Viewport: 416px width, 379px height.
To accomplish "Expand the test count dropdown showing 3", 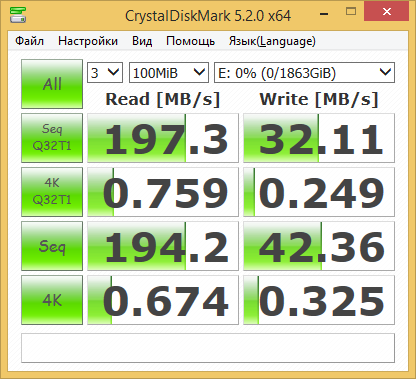I will (105, 73).
